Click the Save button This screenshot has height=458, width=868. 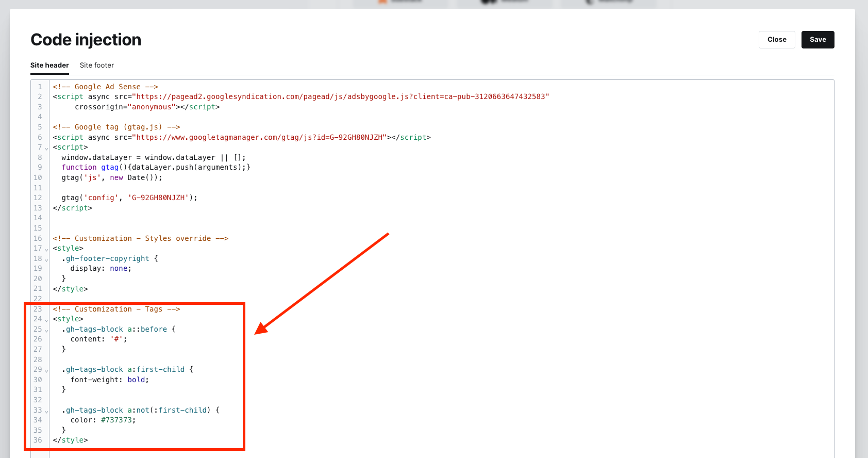point(817,40)
